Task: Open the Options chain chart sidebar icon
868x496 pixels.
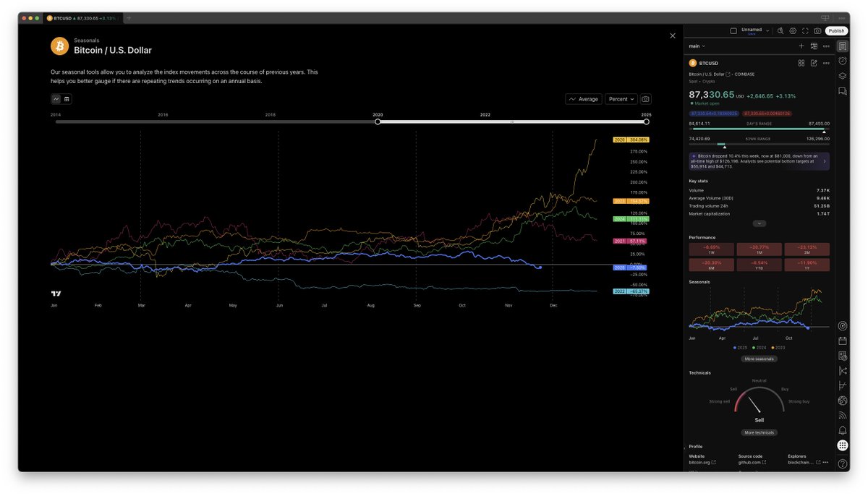Action: [843, 385]
